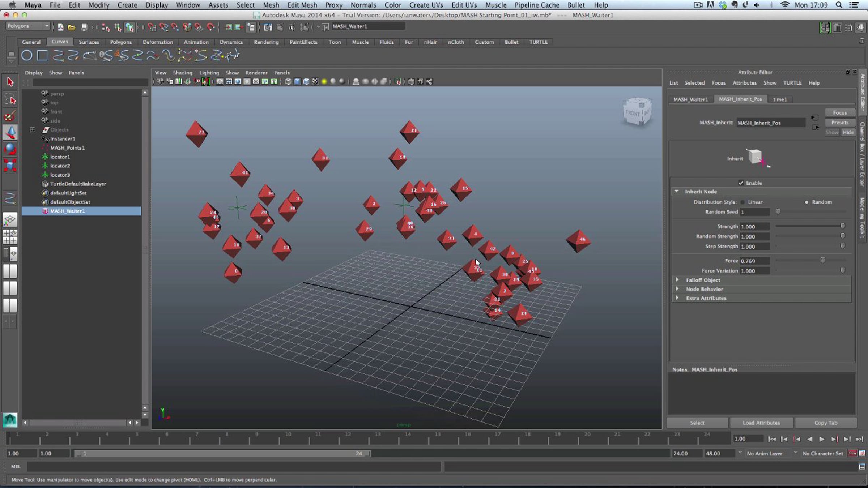Click the Focus button
The height and width of the screenshot is (488, 868).
(x=840, y=113)
